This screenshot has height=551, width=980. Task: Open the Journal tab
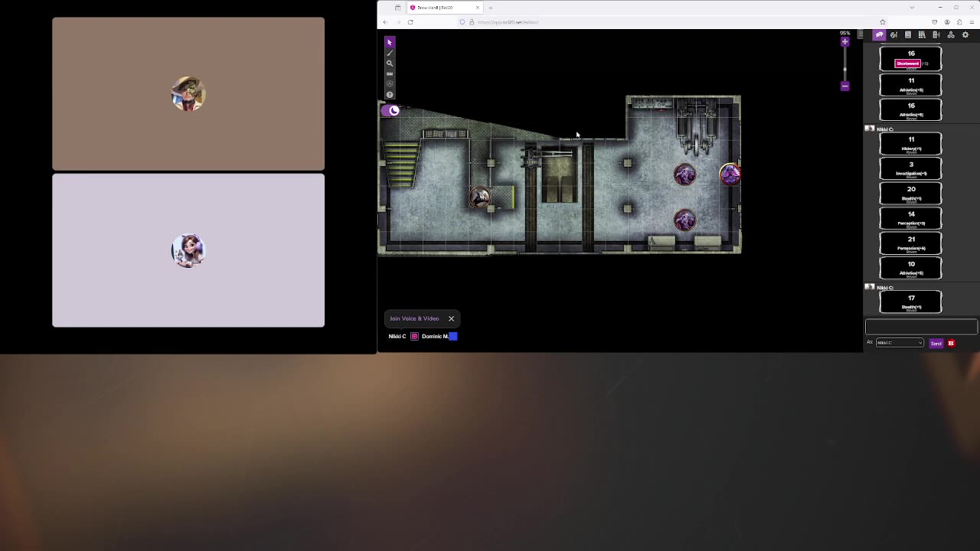click(x=908, y=34)
